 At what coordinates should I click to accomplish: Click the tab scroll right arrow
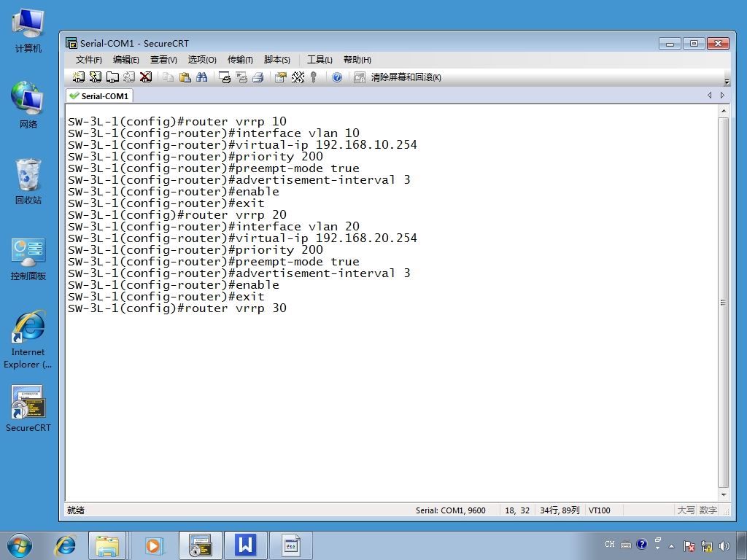pos(722,96)
